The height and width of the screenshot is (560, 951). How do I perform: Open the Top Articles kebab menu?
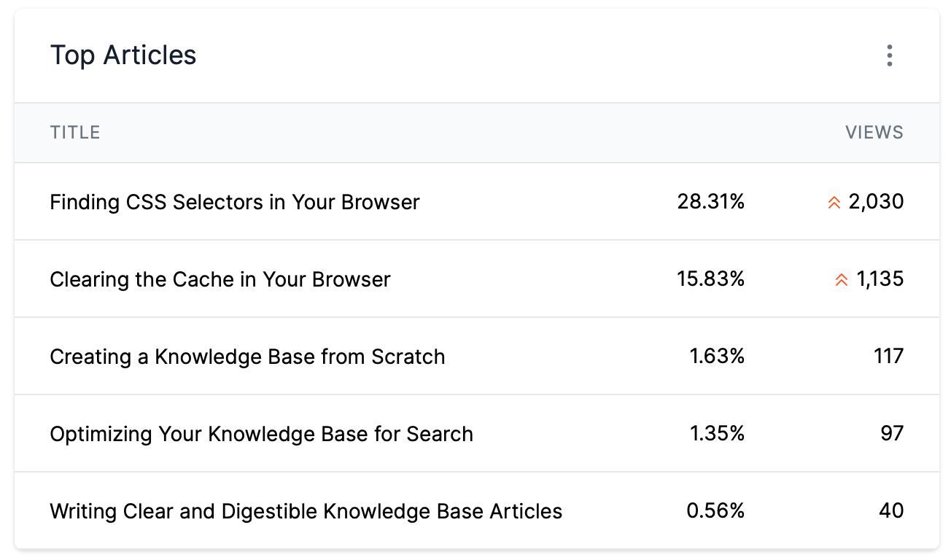pos(889,55)
